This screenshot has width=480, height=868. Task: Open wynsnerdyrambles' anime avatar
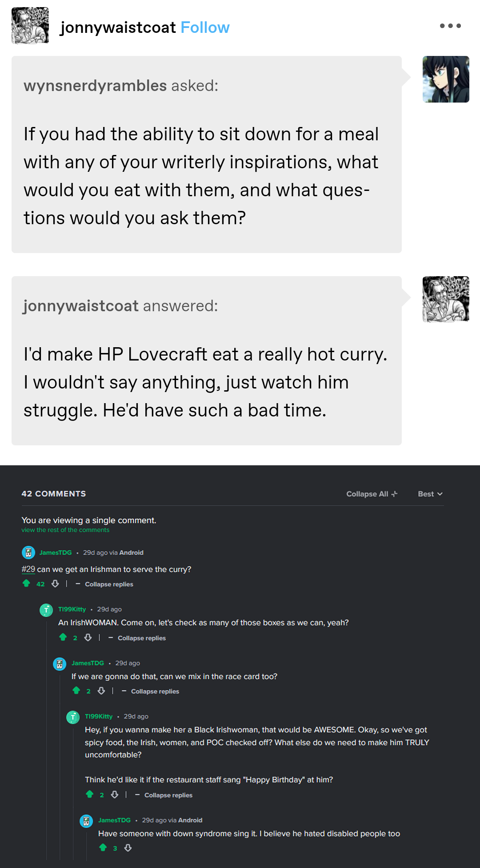(x=446, y=79)
